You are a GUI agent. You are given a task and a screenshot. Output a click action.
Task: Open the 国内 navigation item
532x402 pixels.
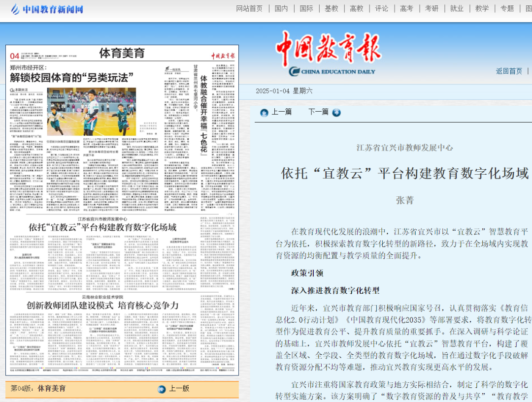click(281, 8)
